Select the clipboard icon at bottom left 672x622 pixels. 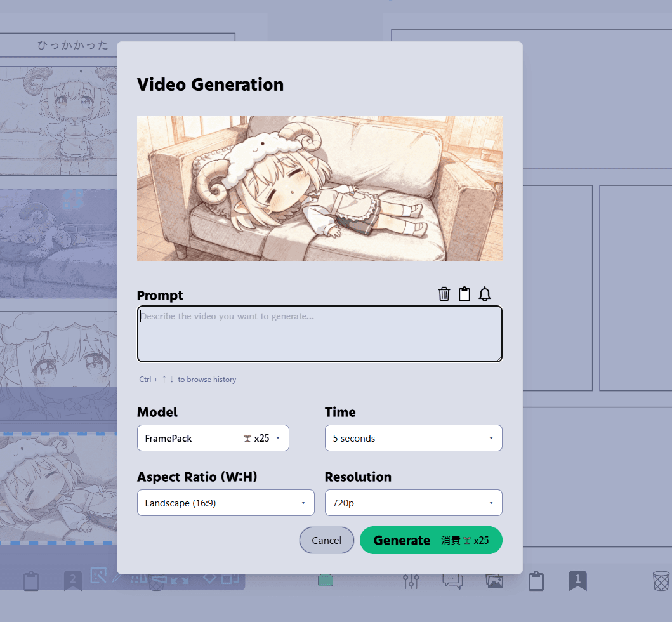[31, 581]
